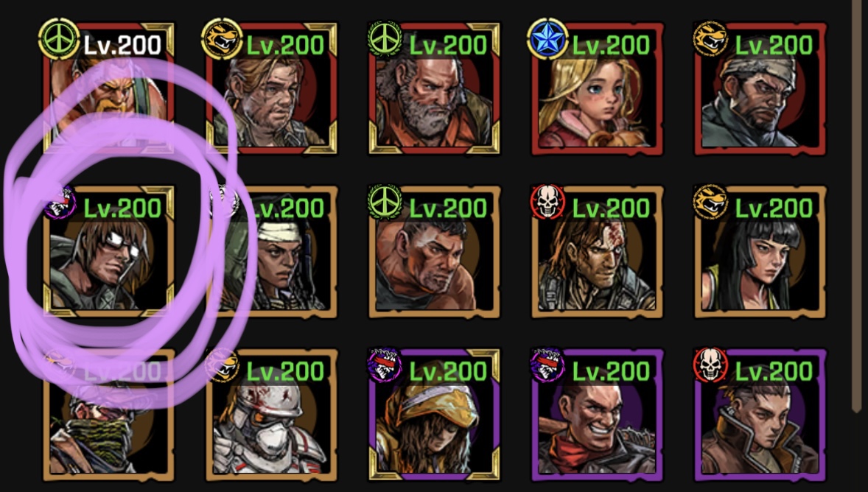Select the hero with white glasses
The height and width of the screenshot is (492, 868).
click(x=109, y=252)
